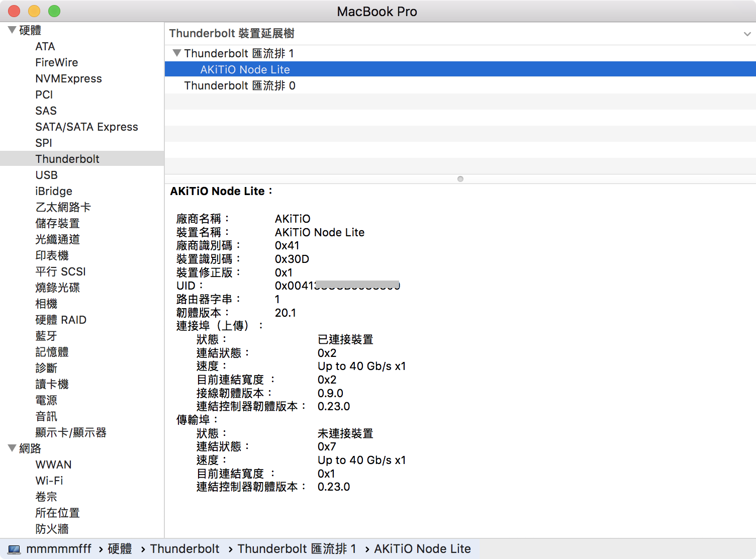
Task: Click mmmmmfff in the path bar
Action: (59, 549)
